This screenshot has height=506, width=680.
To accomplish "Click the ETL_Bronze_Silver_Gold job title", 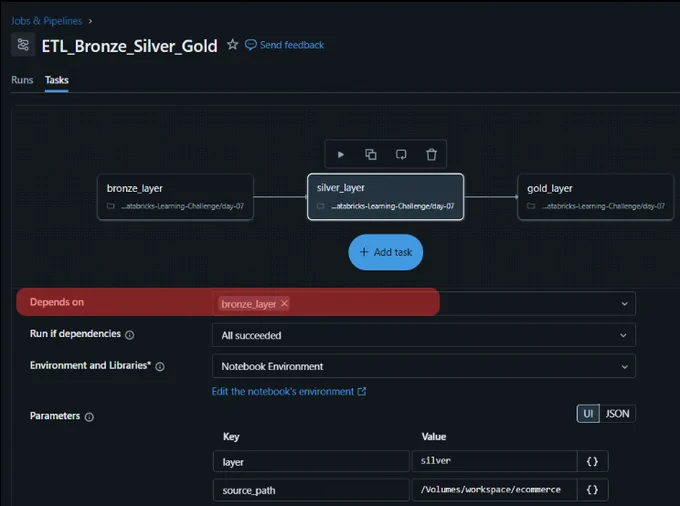I will tap(129, 46).
